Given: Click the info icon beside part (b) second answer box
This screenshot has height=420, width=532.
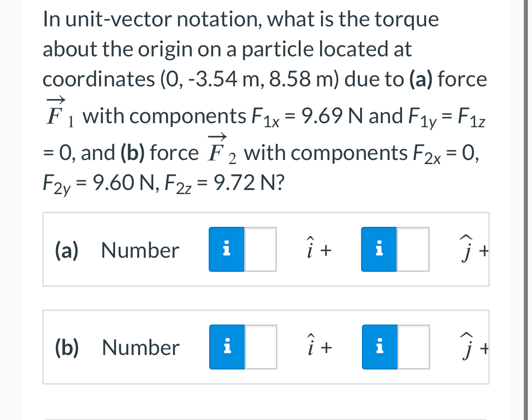Looking at the screenshot, I should pyautogui.click(x=379, y=347).
